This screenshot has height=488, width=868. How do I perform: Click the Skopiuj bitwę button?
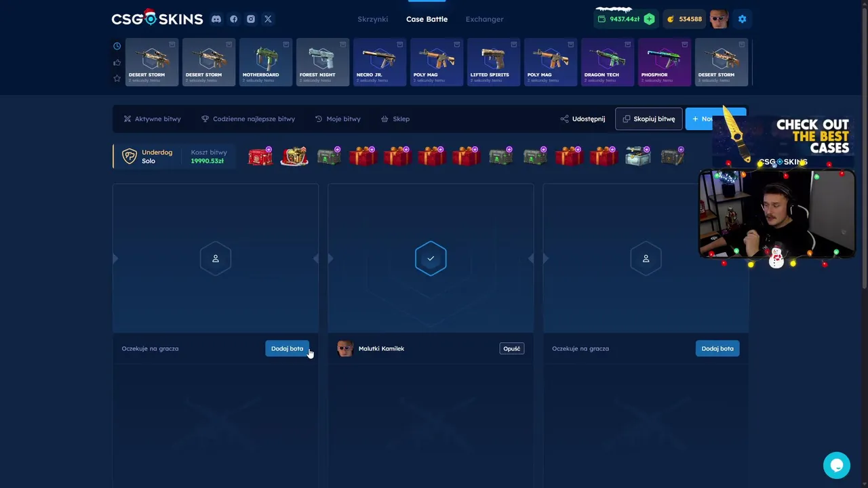click(x=649, y=119)
